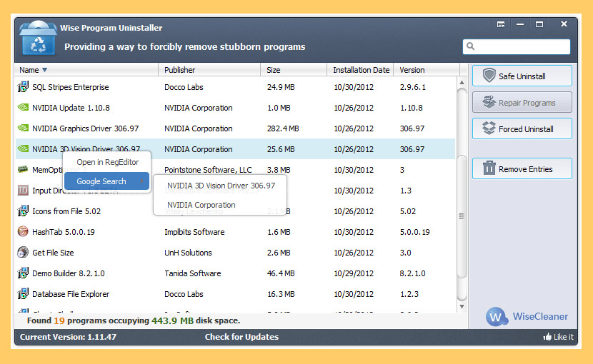The width and height of the screenshot is (593, 364).
Task: Click the Get File Size icon
Action: point(23,252)
